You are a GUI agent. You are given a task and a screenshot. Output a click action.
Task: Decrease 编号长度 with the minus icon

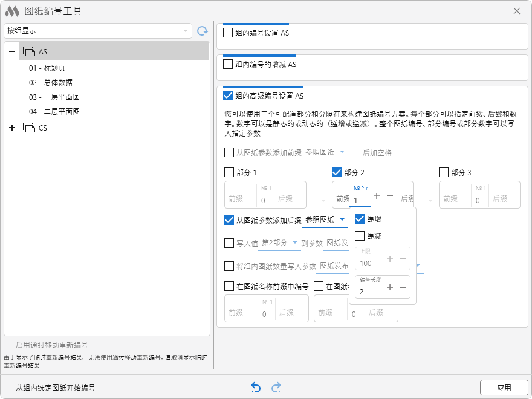click(403, 287)
